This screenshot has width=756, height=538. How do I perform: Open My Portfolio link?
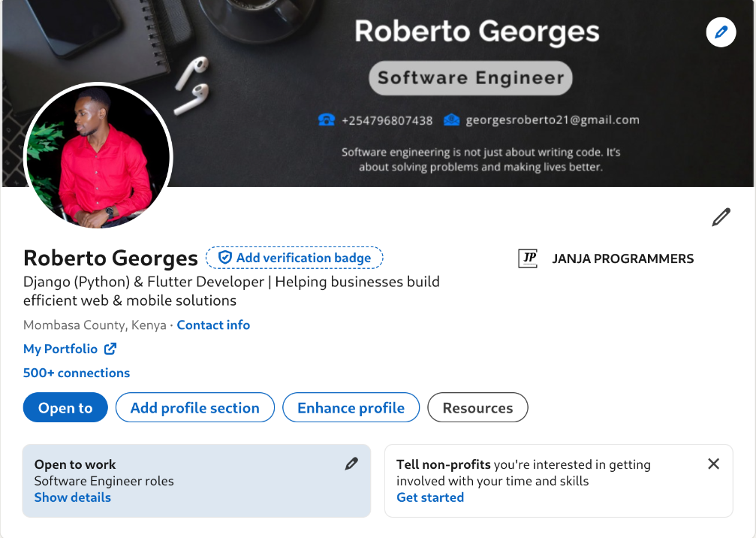click(59, 348)
